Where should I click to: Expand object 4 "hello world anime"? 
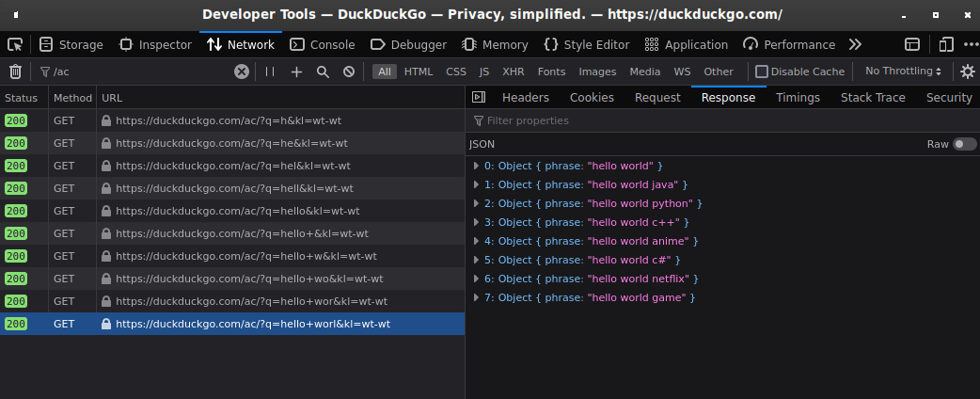click(476, 241)
